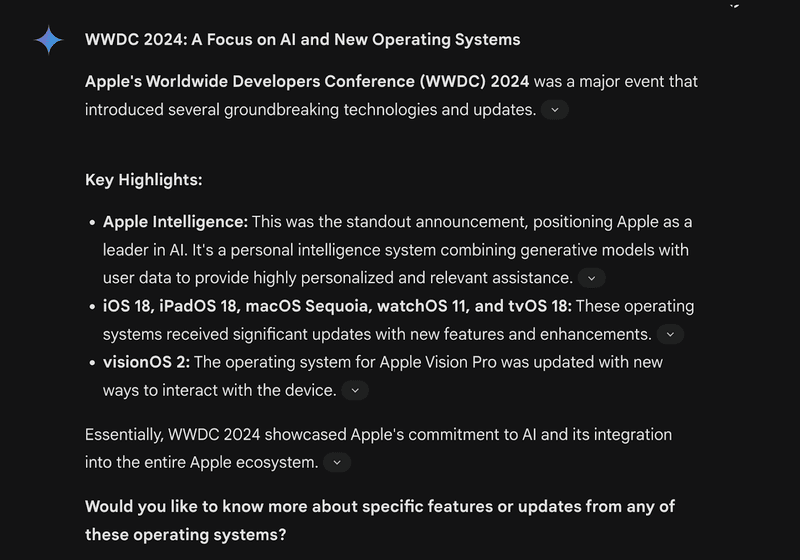800x560 pixels.
Task: Expand chevron after 'new features and enhancements'
Action: (x=670, y=334)
